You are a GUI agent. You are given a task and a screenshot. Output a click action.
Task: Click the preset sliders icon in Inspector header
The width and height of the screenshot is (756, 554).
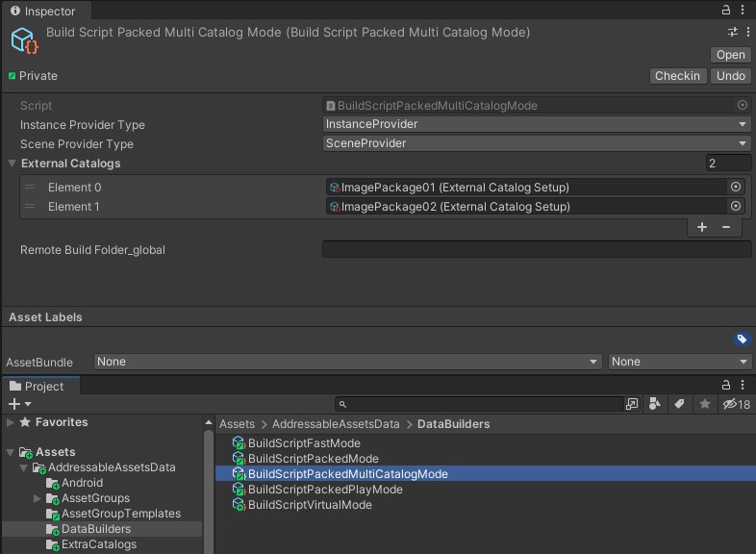(x=732, y=32)
